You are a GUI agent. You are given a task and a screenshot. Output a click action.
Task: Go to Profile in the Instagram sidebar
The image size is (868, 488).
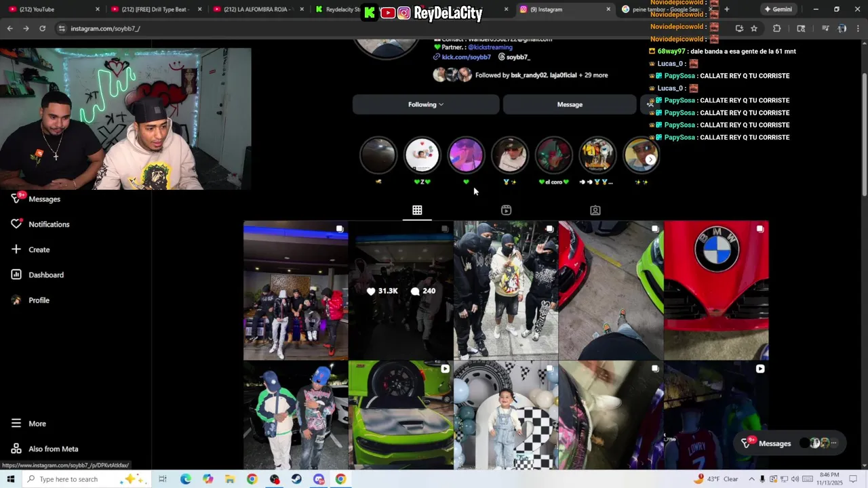31,300
